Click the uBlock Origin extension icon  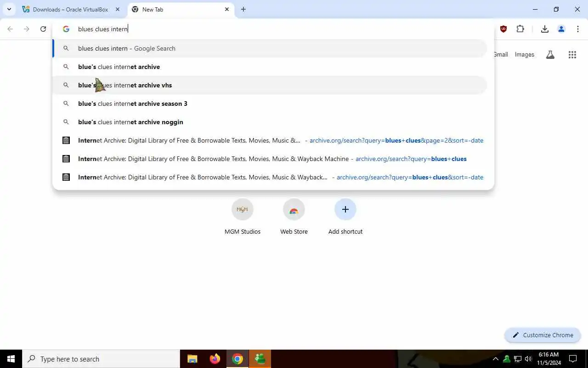click(503, 29)
